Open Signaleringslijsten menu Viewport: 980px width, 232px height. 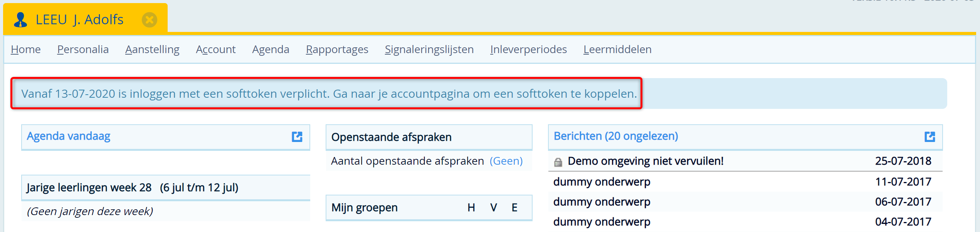point(429,50)
